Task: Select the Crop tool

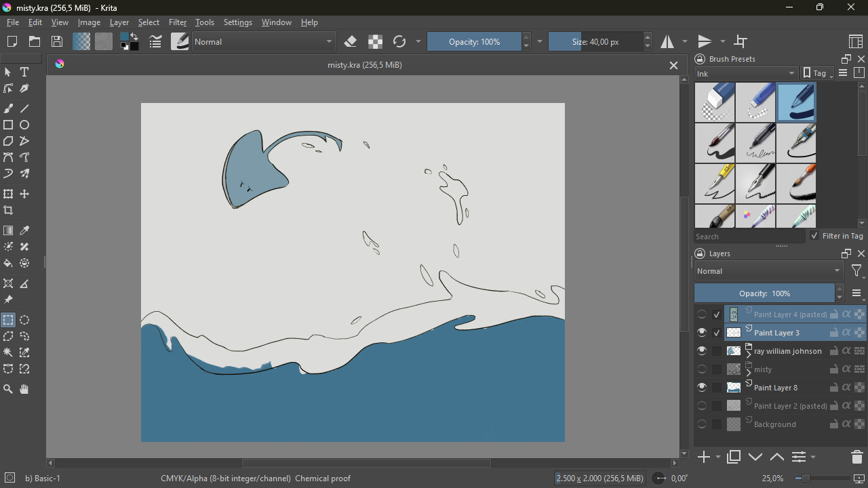Action: [x=8, y=211]
